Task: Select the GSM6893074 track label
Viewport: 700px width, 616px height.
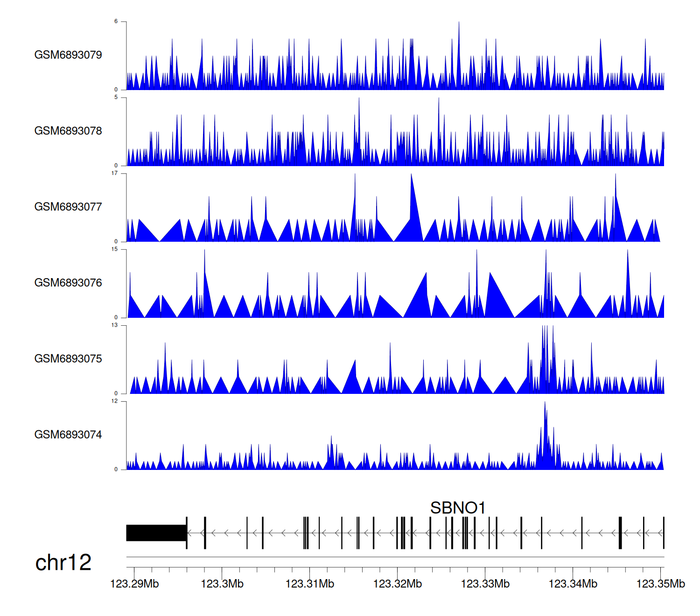Action: [x=68, y=435]
